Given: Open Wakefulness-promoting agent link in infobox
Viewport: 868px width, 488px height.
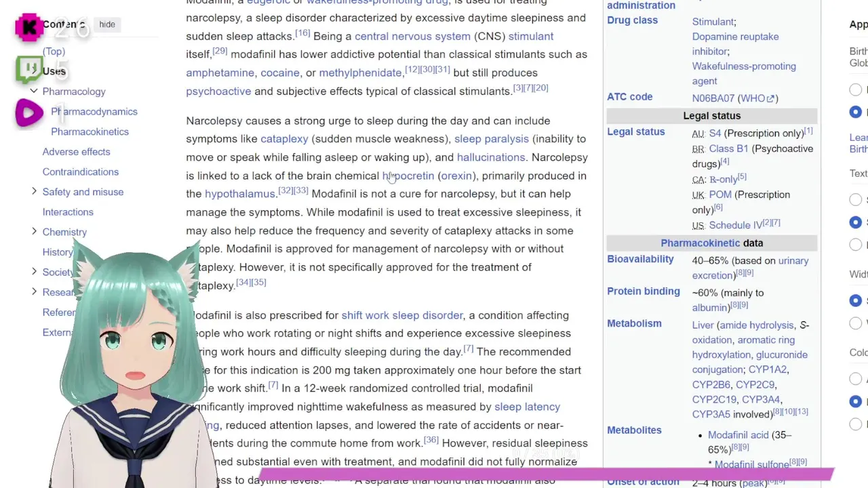Looking at the screenshot, I should pos(744,74).
